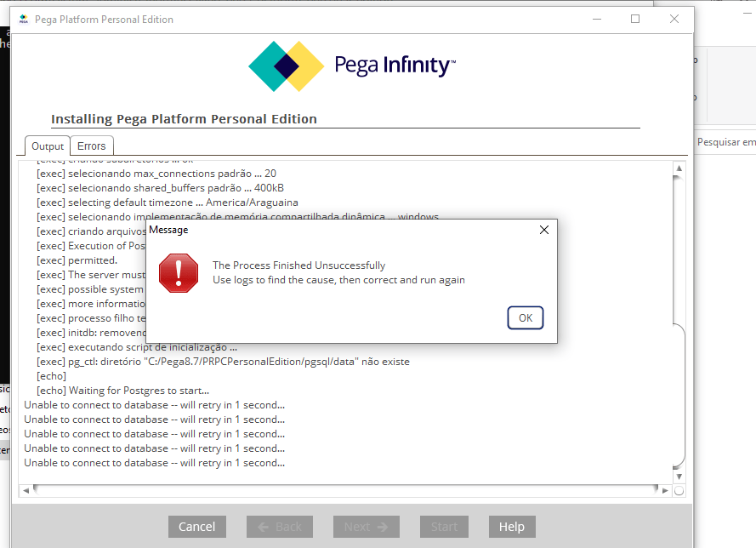Click the Cancel button
The image size is (756, 548).
[196, 527]
